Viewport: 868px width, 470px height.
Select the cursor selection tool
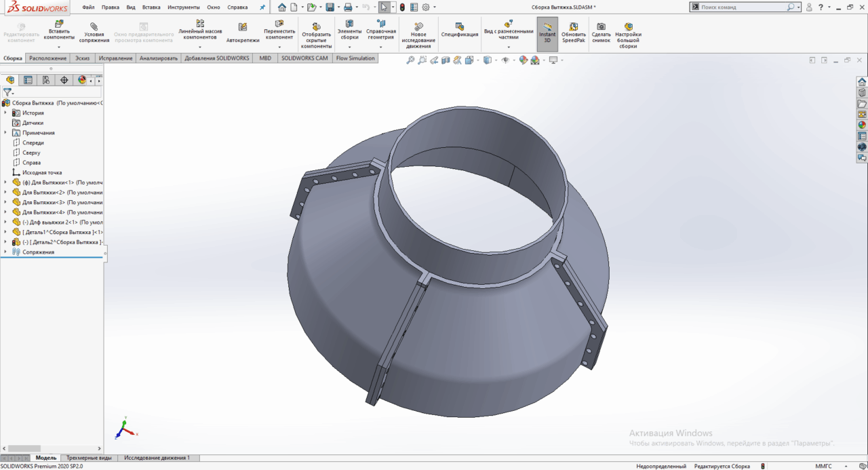click(x=384, y=7)
